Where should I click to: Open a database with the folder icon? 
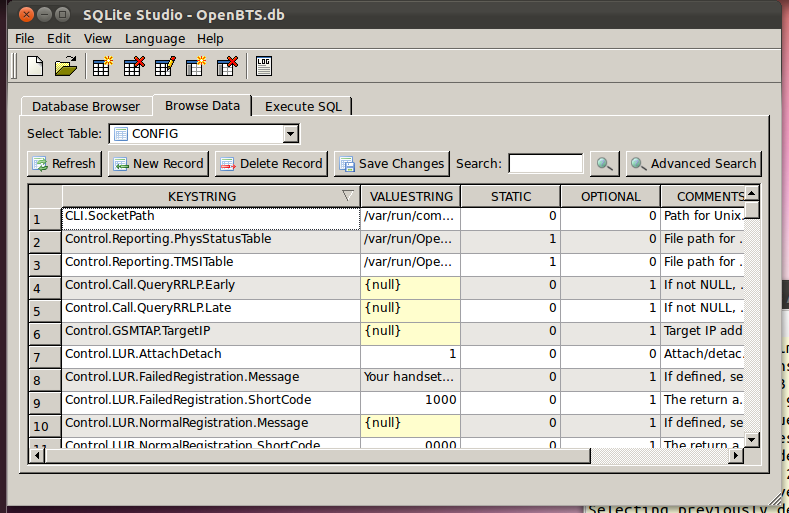(x=66, y=67)
